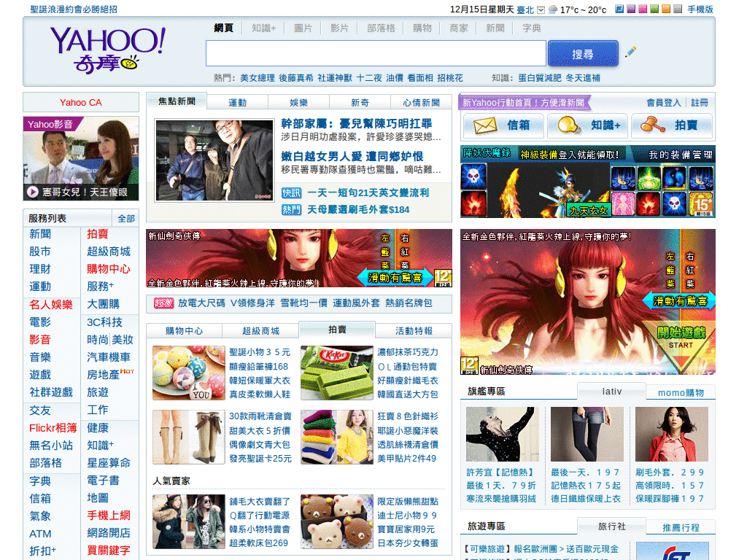The image size is (747, 560).
Task: Open the 股市 service link
Action: click(40, 252)
